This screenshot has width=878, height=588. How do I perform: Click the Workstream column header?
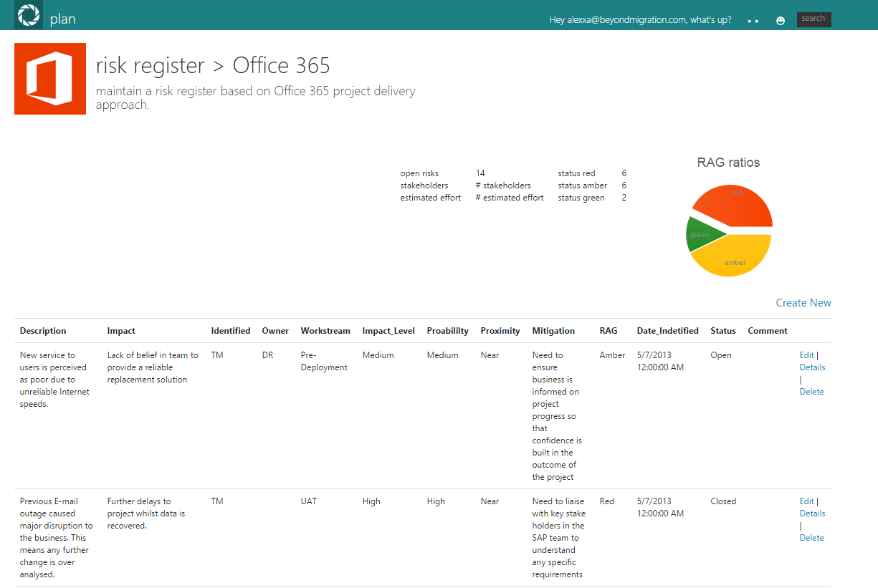pos(325,331)
